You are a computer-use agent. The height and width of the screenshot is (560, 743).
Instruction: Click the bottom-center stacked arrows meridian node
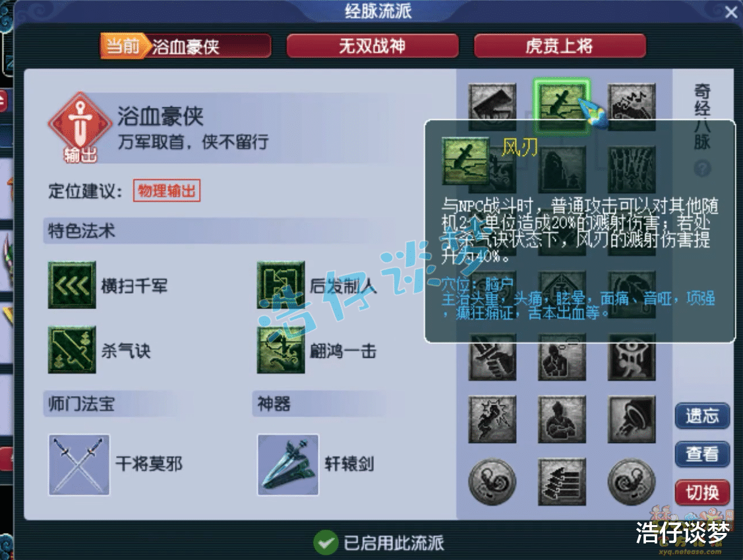(562, 482)
